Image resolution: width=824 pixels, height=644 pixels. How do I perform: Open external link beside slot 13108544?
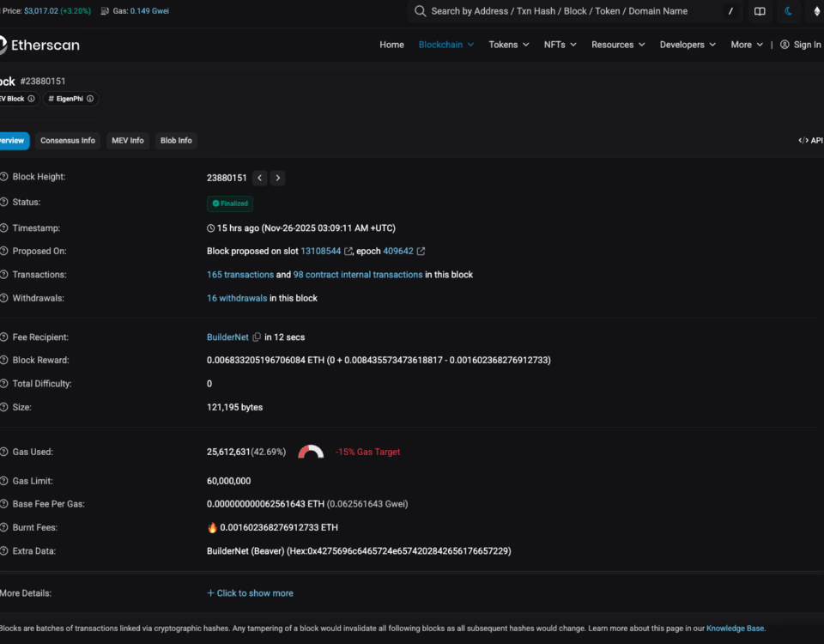tap(347, 251)
